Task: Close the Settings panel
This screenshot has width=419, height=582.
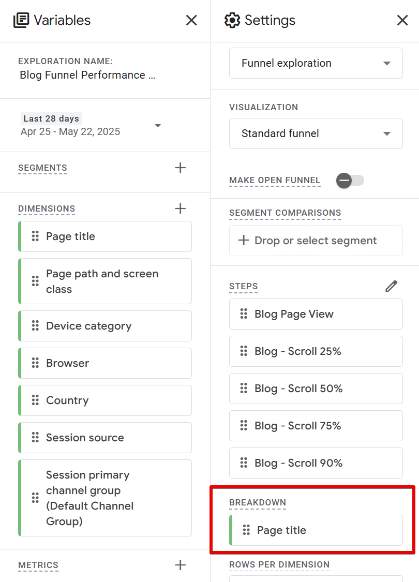Action: 403,20
